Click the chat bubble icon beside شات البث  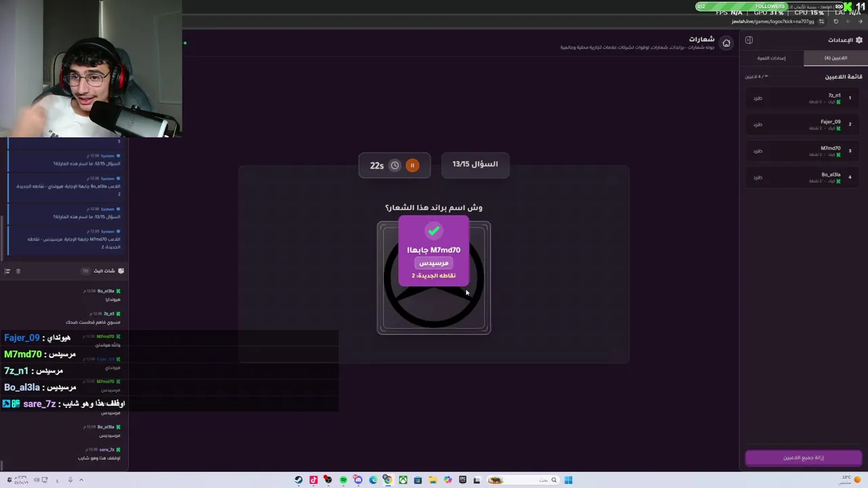(x=121, y=271)
